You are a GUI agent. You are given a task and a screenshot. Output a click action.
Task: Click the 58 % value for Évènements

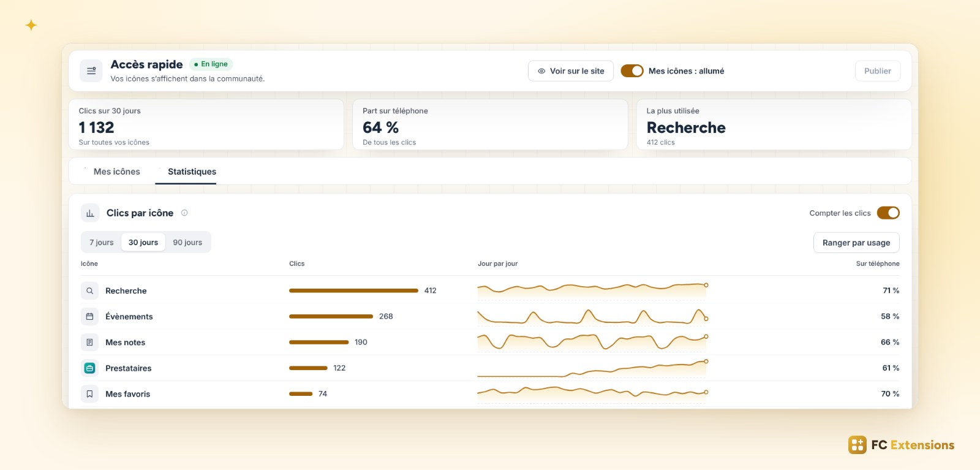(x=890, y=316)
